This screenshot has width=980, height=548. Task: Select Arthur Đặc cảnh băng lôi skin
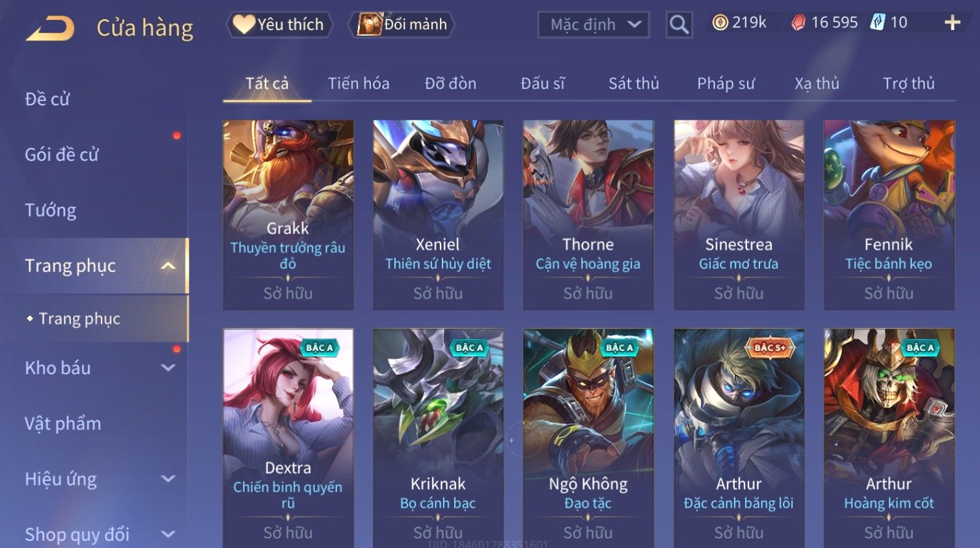(x=739, y=438)
